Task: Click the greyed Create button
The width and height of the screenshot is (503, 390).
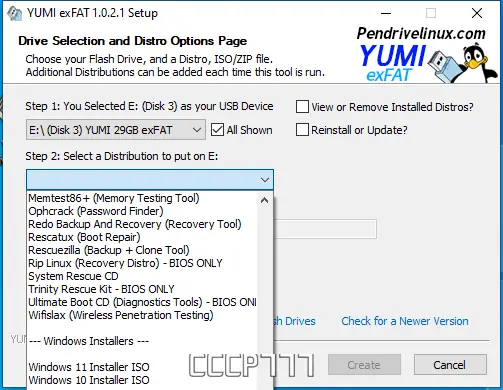Action: click(x=364, y=365)
